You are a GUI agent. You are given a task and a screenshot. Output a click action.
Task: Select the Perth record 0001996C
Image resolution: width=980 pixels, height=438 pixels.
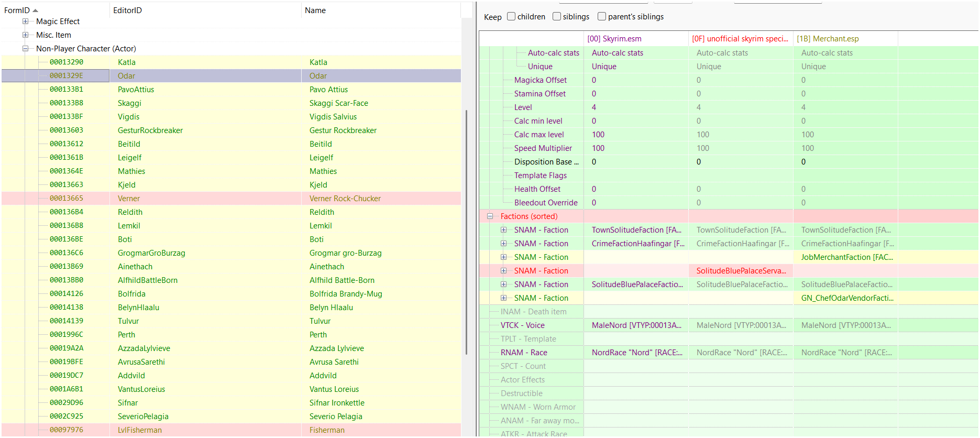pyautogui.click(x=231, y=335)
